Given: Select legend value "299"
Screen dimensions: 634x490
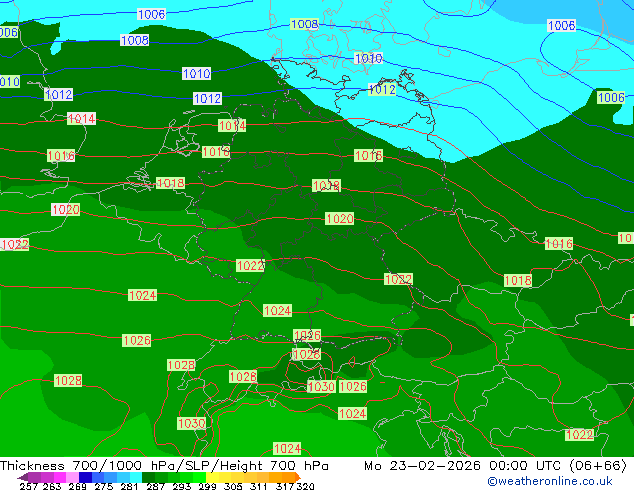Looking at the screenshot, I should pyautogui.click(x=207, y=486).
